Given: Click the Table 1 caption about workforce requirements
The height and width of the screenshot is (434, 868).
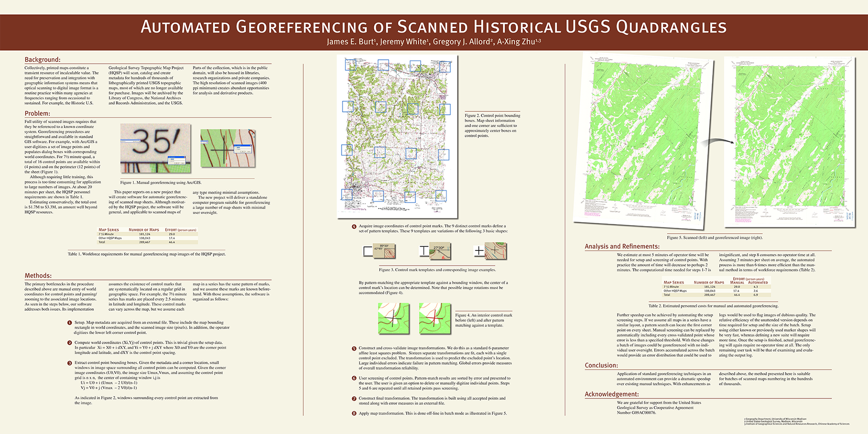Looking at the screenshot, I should point(146,254).
